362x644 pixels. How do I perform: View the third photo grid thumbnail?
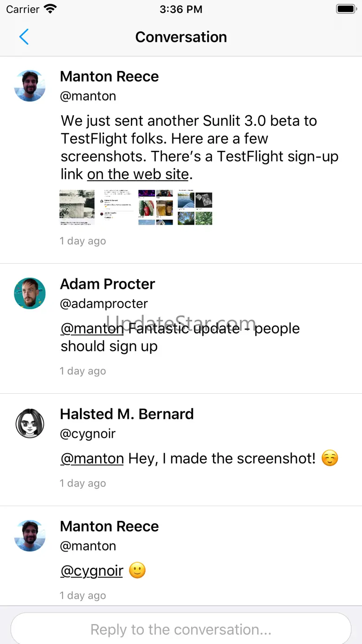tap(155, 207)
